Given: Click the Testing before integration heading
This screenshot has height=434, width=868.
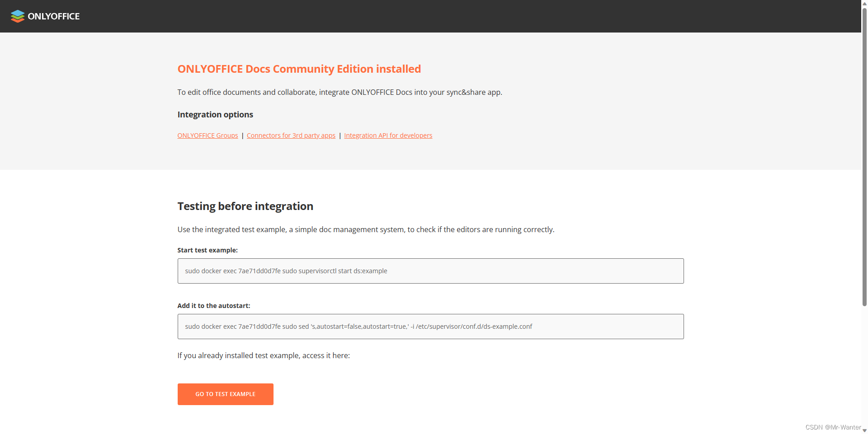Looking at the screenshot, I should click(x=245, y=206).
